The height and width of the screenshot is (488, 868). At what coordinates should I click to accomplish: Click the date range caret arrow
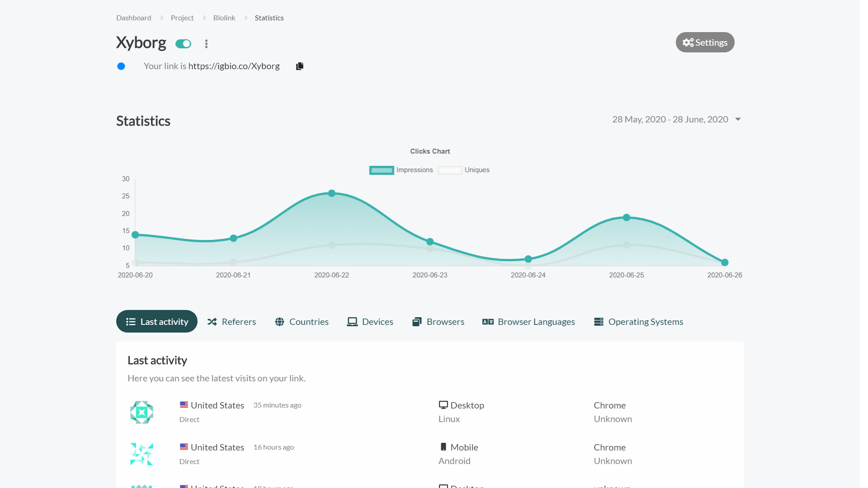pyautogui.click(x=738, y=119)
